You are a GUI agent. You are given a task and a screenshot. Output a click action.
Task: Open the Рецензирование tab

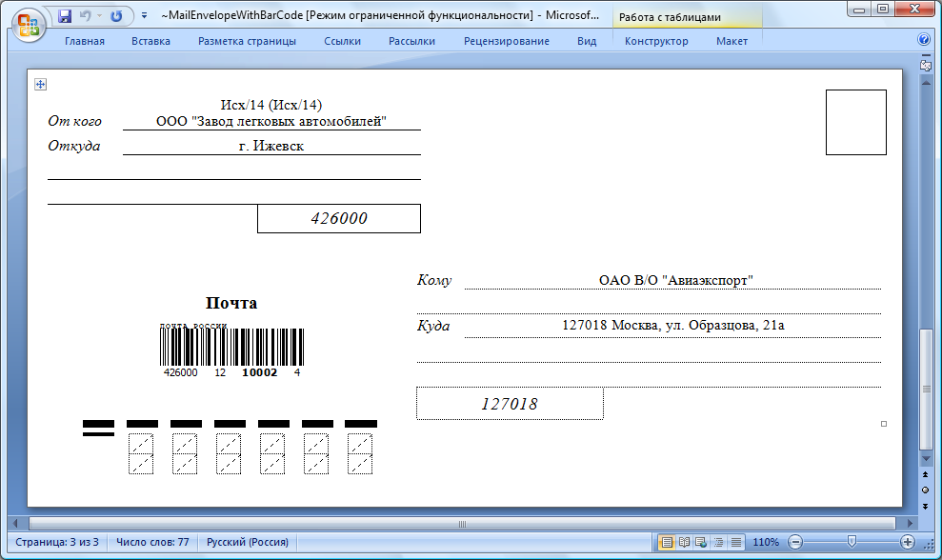click(x=507, y=41)
